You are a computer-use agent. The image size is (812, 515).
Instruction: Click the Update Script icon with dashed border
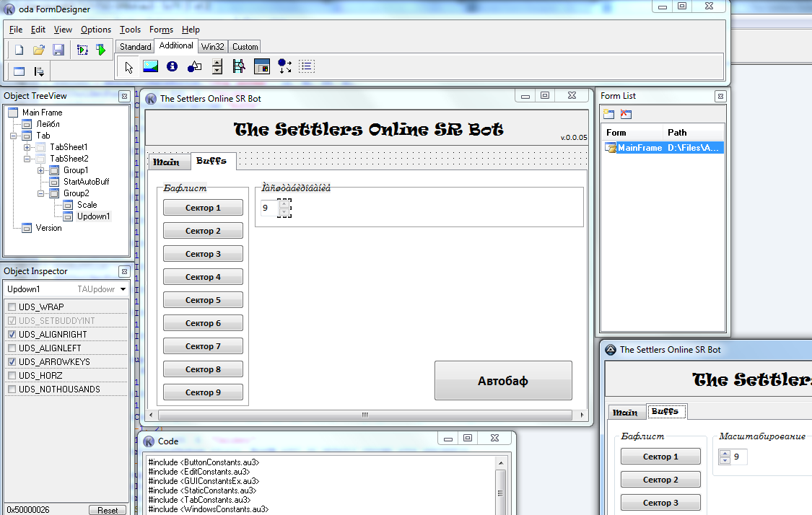click(82, 50)
